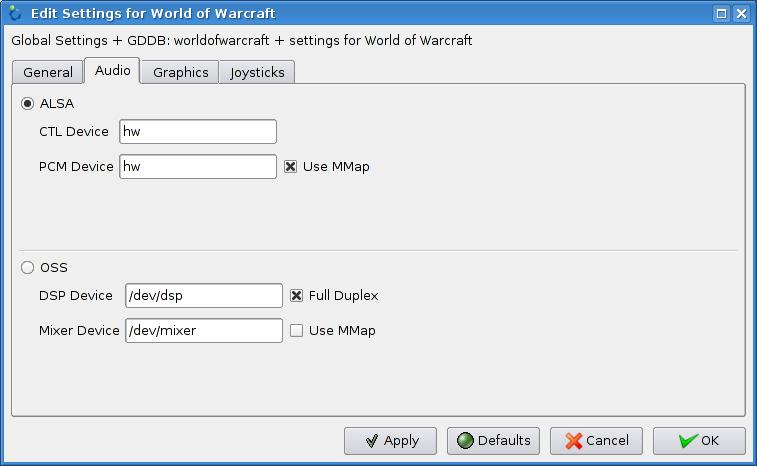Uncheck Use MMap beside PCM Device
Screen dimensions: 757x466
click(290, 166)
